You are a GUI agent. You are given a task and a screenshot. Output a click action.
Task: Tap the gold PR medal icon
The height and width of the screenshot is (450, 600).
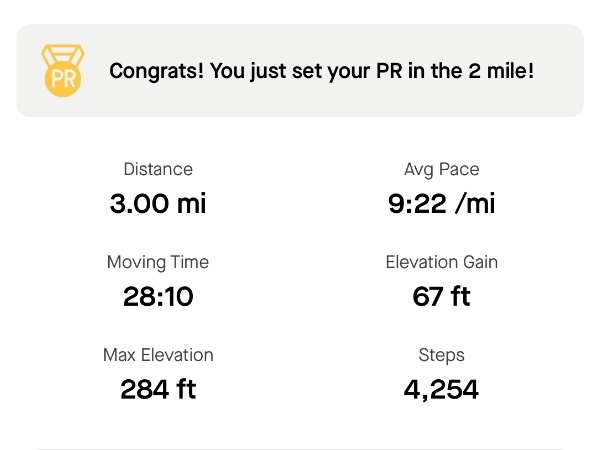coord(63,70)
